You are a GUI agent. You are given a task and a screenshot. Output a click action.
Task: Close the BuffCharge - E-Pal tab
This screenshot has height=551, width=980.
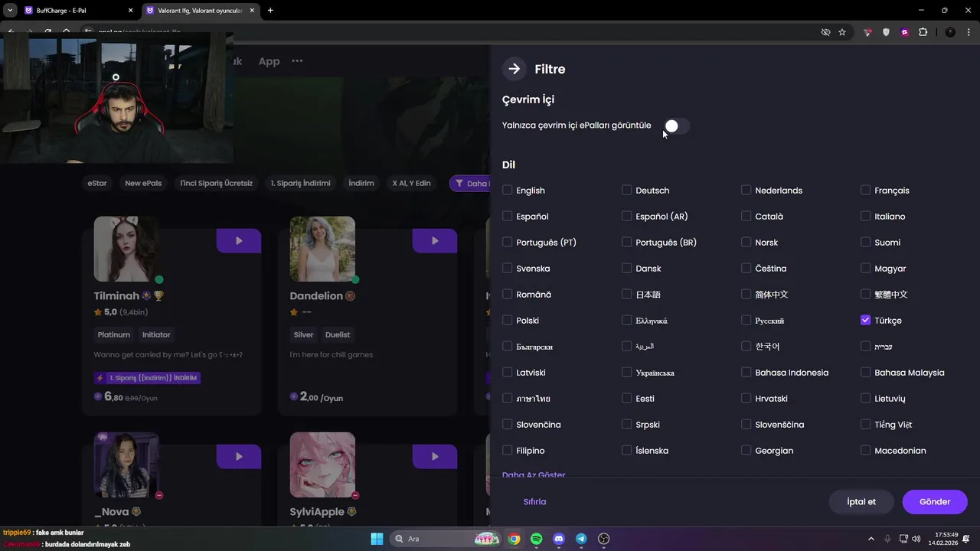[x=130, y=11]
